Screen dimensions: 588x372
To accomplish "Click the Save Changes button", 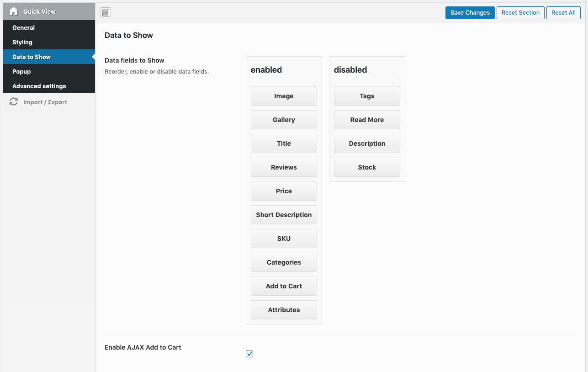I will click(470, 12).
